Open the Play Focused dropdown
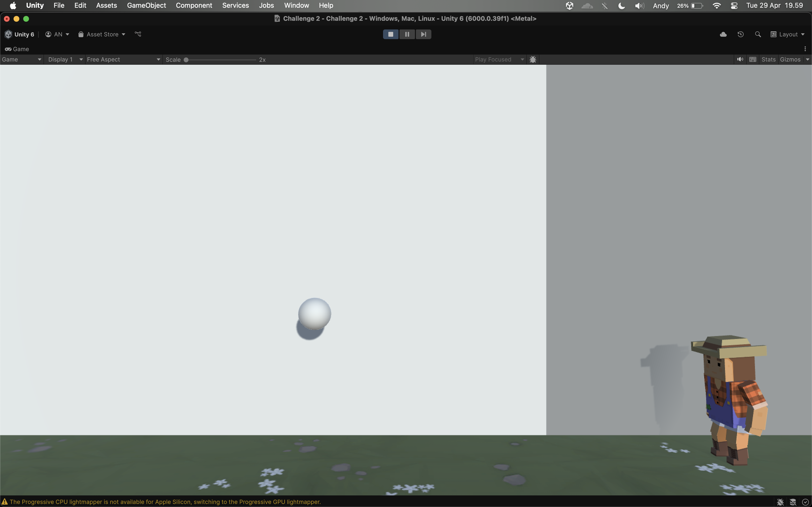 click(x=499, y=59)
